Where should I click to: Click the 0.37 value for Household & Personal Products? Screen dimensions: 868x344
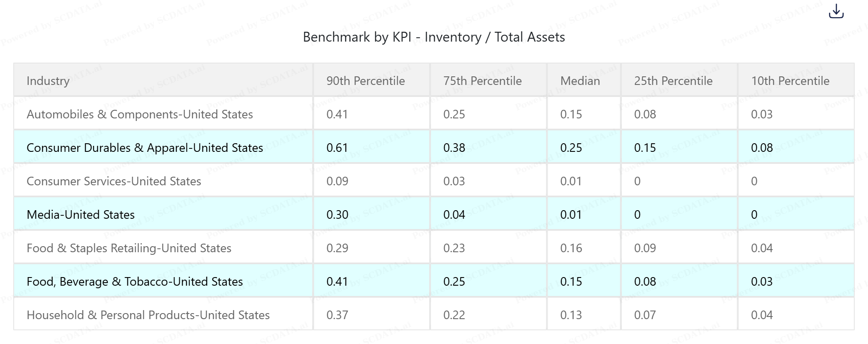tap(337, 315)
